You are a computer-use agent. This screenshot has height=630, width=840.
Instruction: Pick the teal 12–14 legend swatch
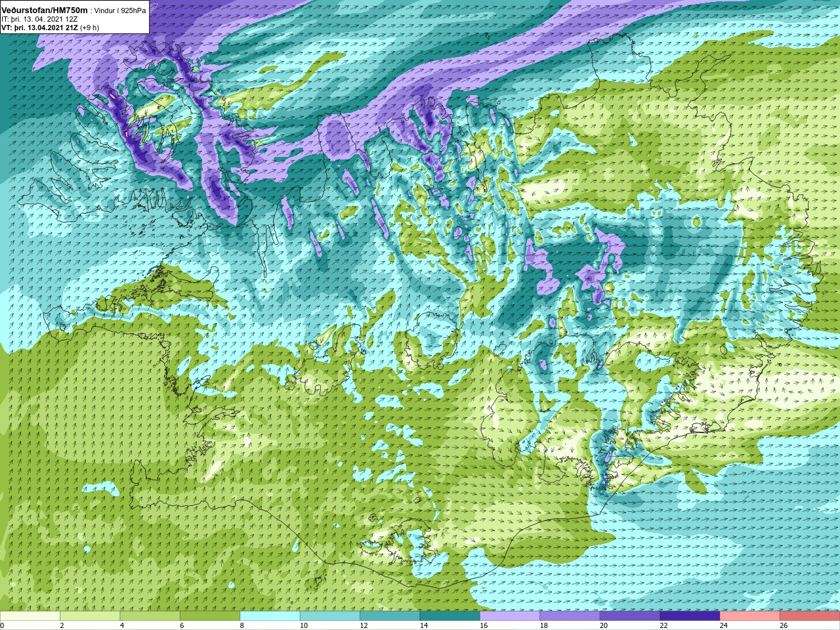pos(390,616)
